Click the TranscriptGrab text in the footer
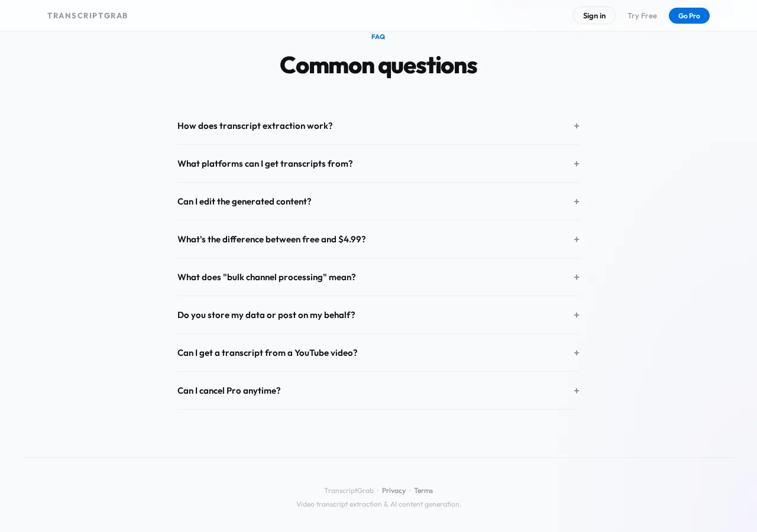The height and width of the screenshot is (532, 757). point(349,490)
